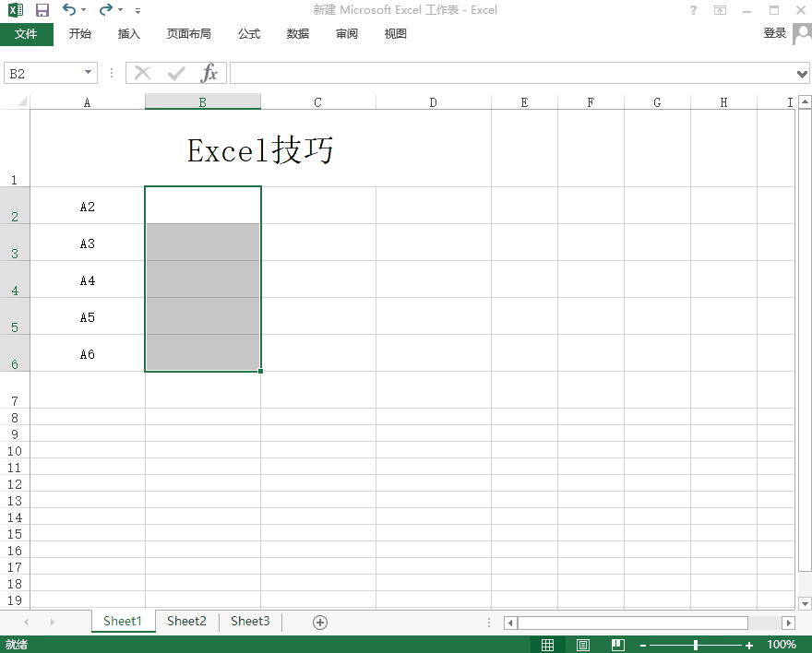Add a new sheet with plus icon
Viewport: 812px width, 653px height.
tap(320, 623)
